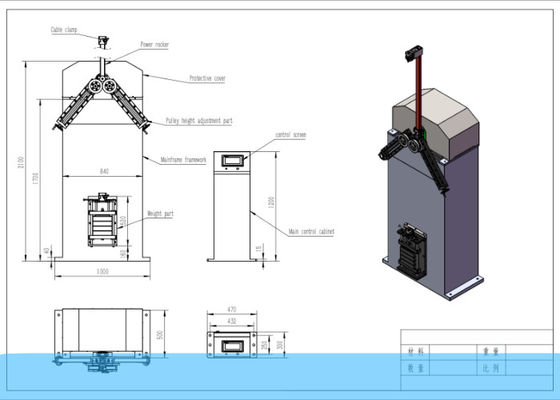Click the 材料 cell in title block
The height and width of the screenshot is (400, 560).
click(x=416, y=352)
